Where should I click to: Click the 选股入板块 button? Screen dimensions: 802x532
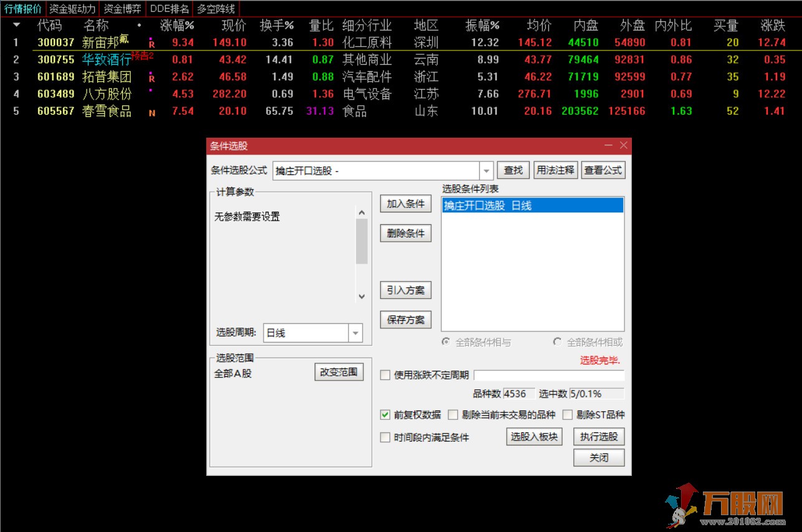click(534, 437)
